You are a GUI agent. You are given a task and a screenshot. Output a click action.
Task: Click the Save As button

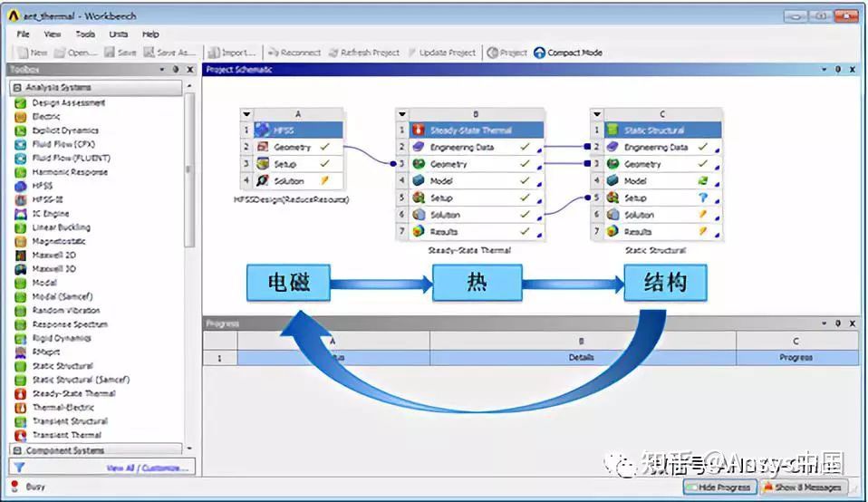(x=170, y=53)
